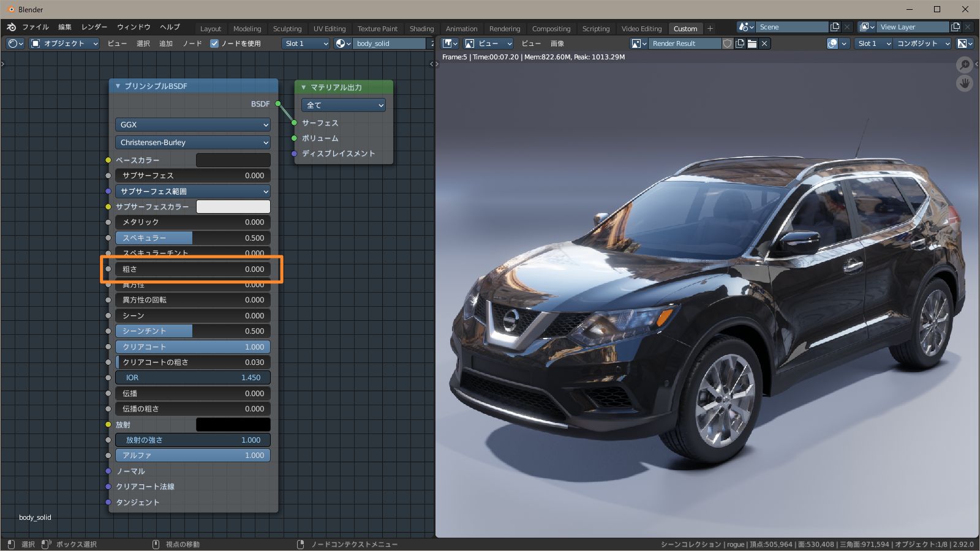Click the body_solid material name field
The image size is (980, 551).
click(x=390, y=43)
